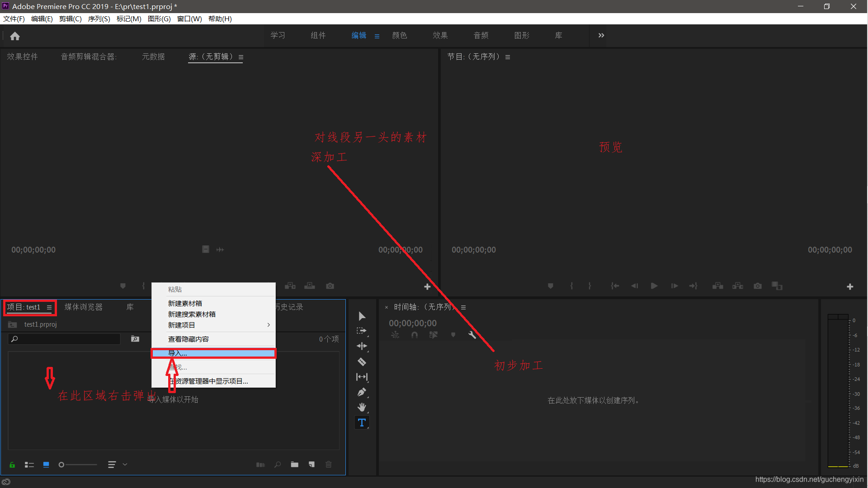The image size is (868, 488).
Task: Close the timeline panel tab
Action: 387,307
